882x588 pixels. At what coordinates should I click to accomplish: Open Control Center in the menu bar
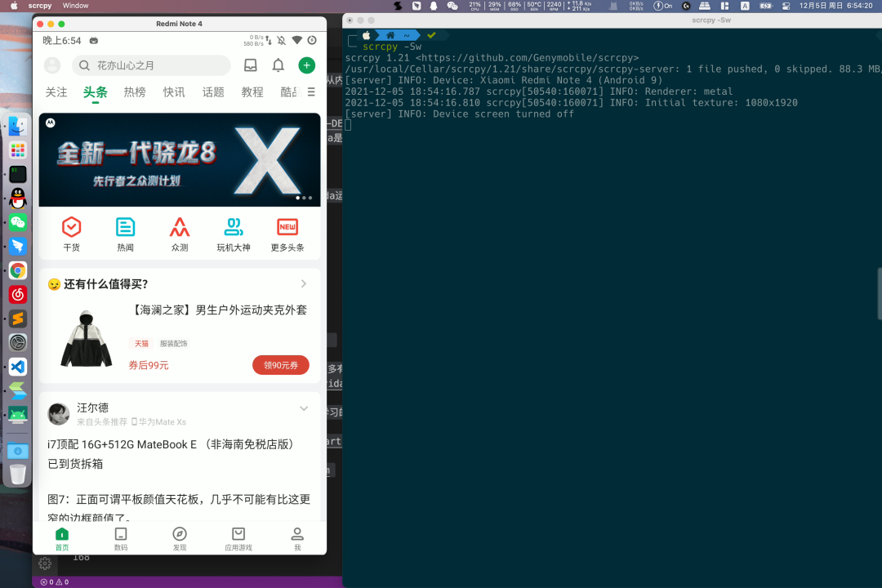click(x=786, y=6)
